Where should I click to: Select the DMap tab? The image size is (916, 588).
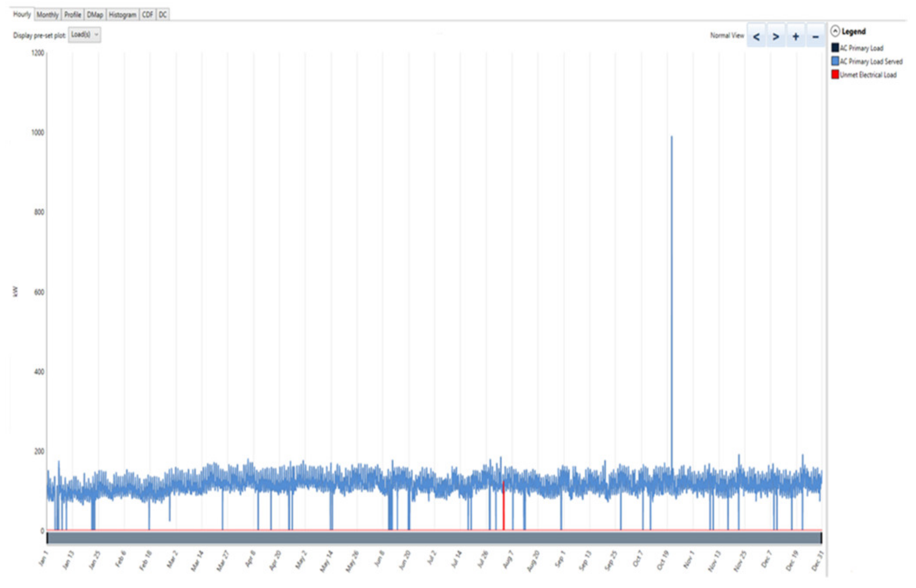pyautogui.click(x=95, y=14)
